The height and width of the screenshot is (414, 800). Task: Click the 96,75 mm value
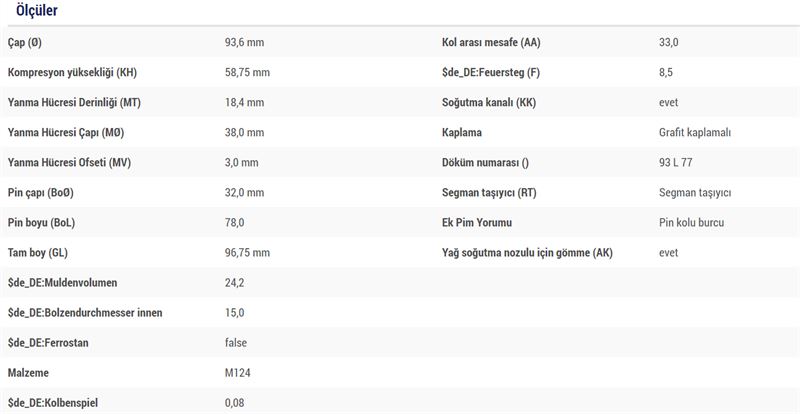pos(247,253)
